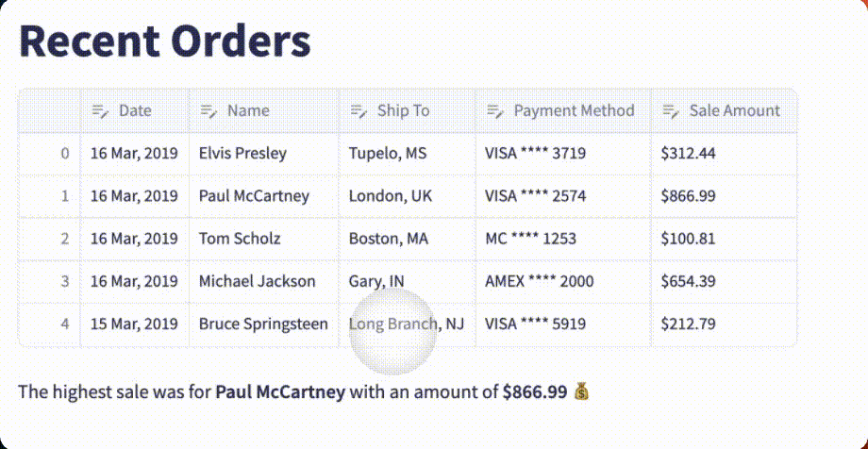
Task: Click the $866.99 sale amount cell
Action: [x=724, y=196]
